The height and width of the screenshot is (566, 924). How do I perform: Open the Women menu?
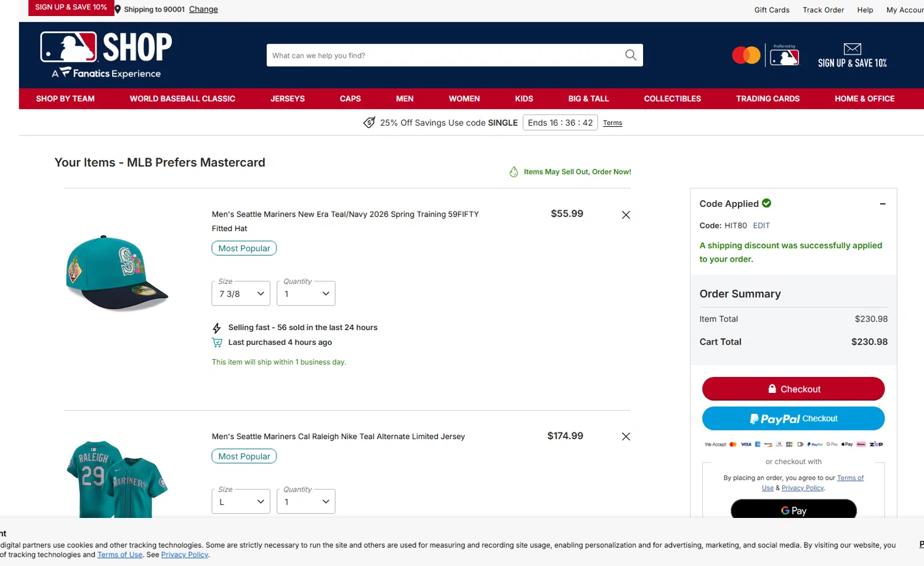click(x=464, y=99)
